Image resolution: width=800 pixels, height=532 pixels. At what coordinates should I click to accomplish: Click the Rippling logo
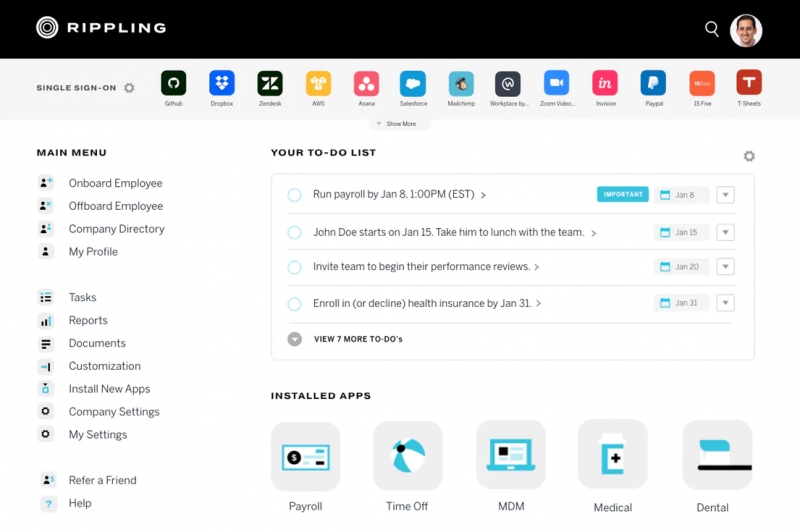click(x=101, y=28)
